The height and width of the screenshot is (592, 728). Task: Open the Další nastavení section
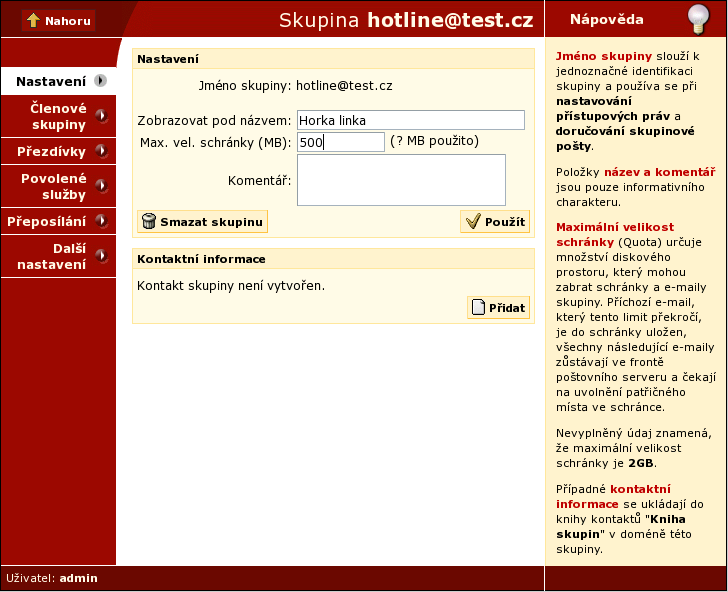tap(58, 256)
